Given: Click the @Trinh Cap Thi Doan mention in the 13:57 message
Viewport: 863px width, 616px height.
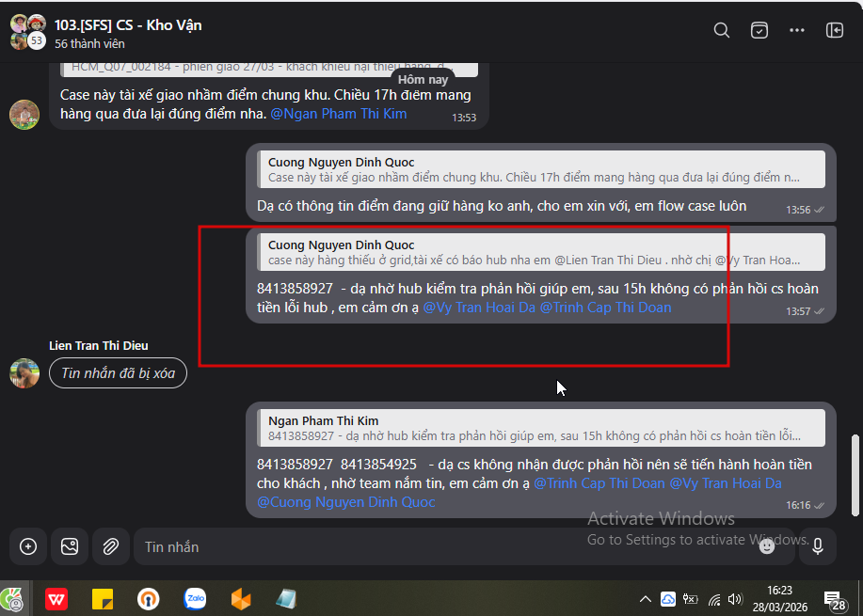Looking at the screenshot, I should [x=605, y=308].
